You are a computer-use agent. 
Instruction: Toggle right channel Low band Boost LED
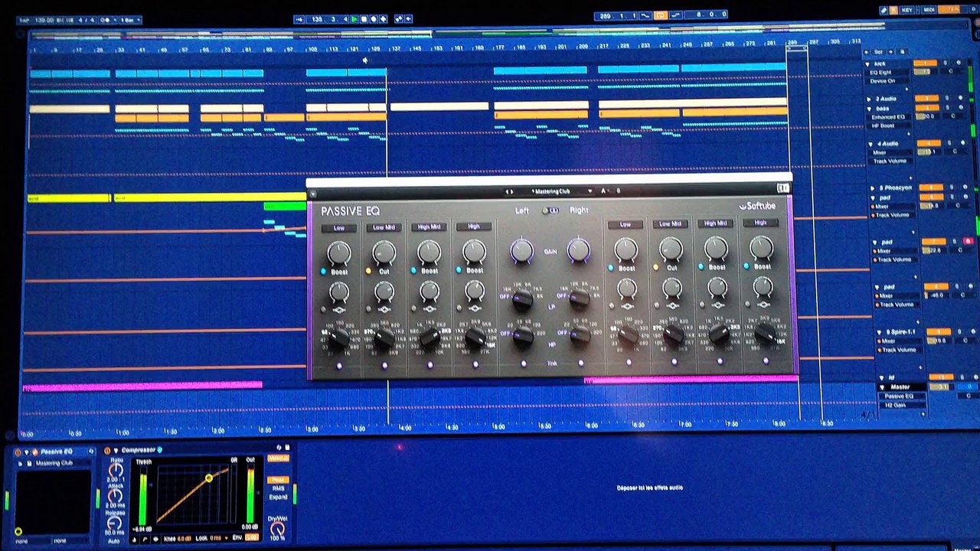click(611, 268)
